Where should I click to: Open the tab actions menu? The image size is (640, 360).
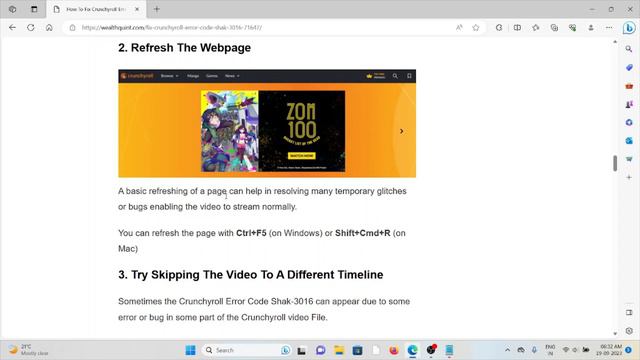[34, 9]
